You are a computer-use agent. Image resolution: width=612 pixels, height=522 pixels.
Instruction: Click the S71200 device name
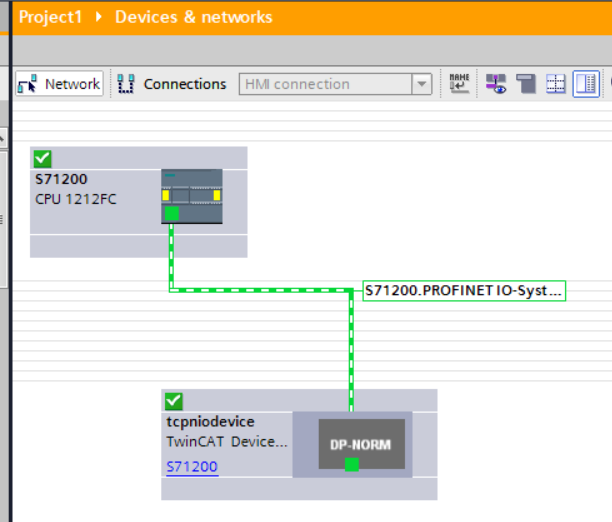(61, 179)
